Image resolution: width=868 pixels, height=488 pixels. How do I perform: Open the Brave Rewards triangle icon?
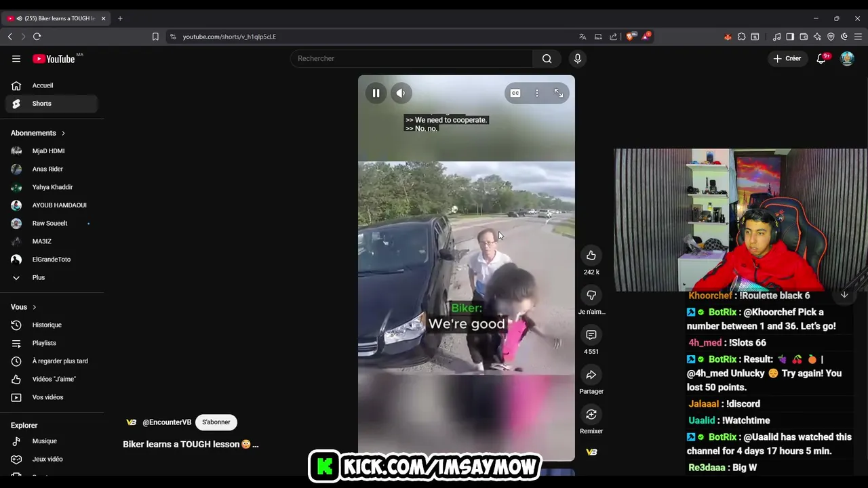click(646, 37)
